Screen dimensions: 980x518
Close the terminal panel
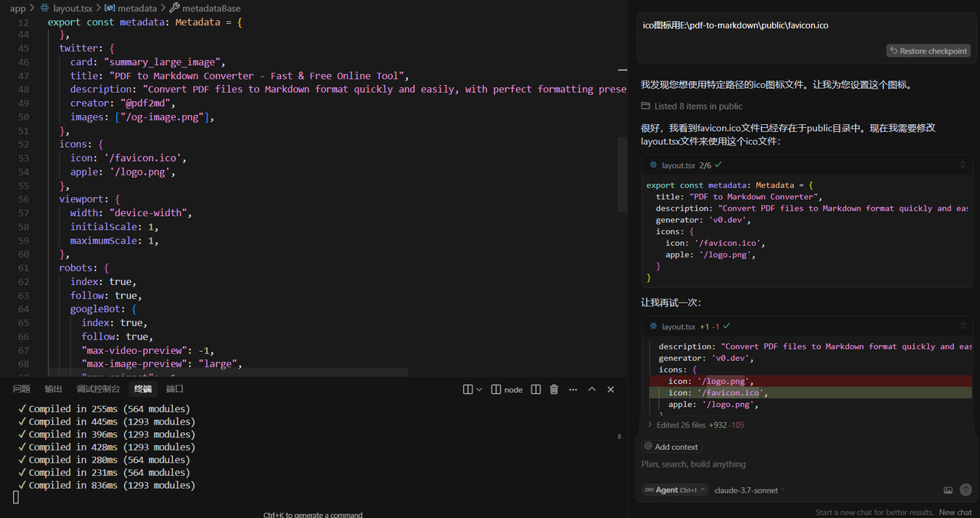coord(611,389)
